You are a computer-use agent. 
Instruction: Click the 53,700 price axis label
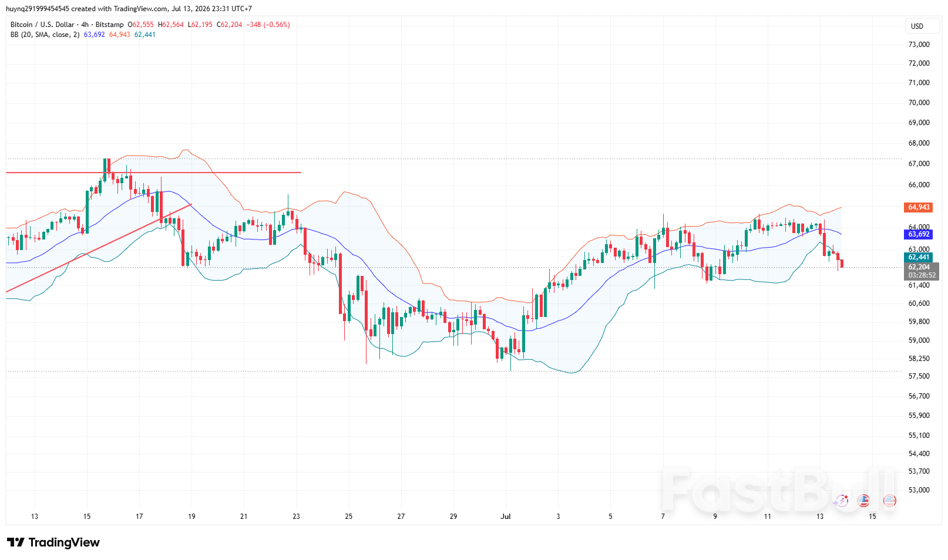pyautogui.click(x=919, y=471)
